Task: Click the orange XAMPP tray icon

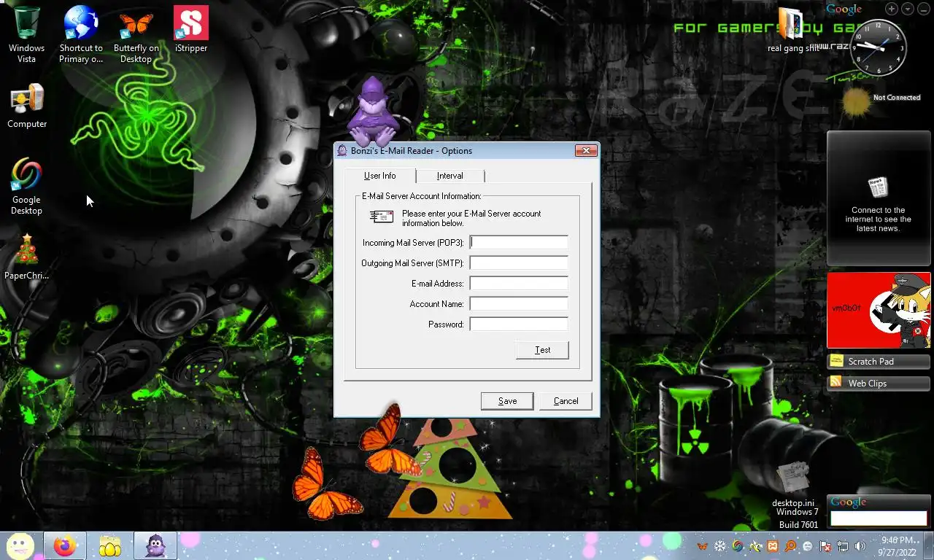Action: (x=773, y=546)
